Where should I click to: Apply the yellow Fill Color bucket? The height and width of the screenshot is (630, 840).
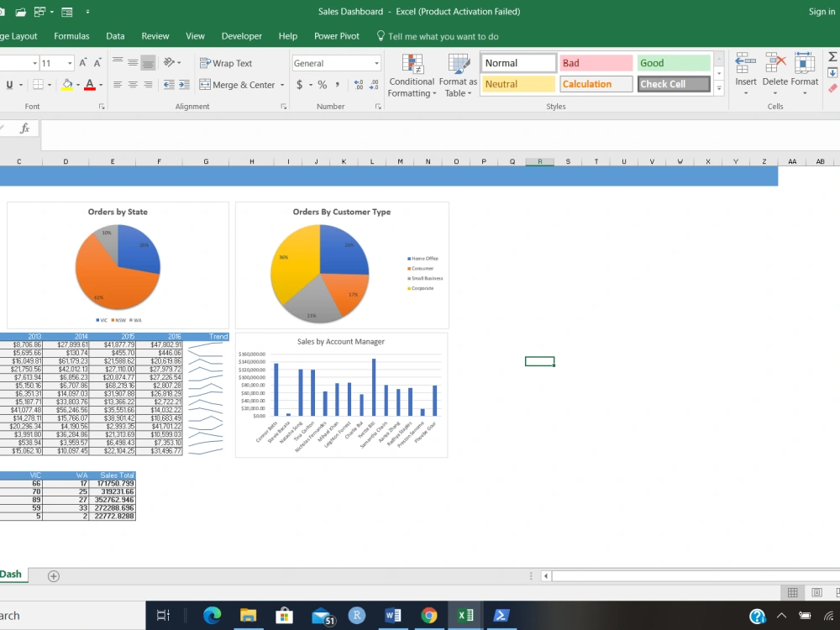[x=67, y=85]
